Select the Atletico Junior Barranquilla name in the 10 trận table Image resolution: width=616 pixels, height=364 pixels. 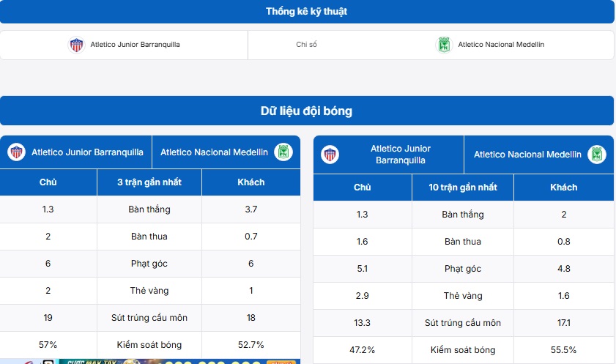(401, 155)
